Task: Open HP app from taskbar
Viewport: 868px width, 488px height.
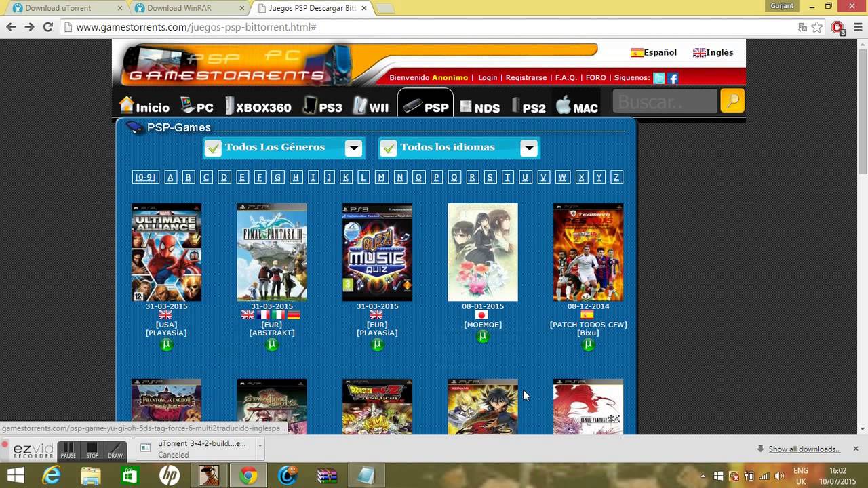Action: click(170, 476)
